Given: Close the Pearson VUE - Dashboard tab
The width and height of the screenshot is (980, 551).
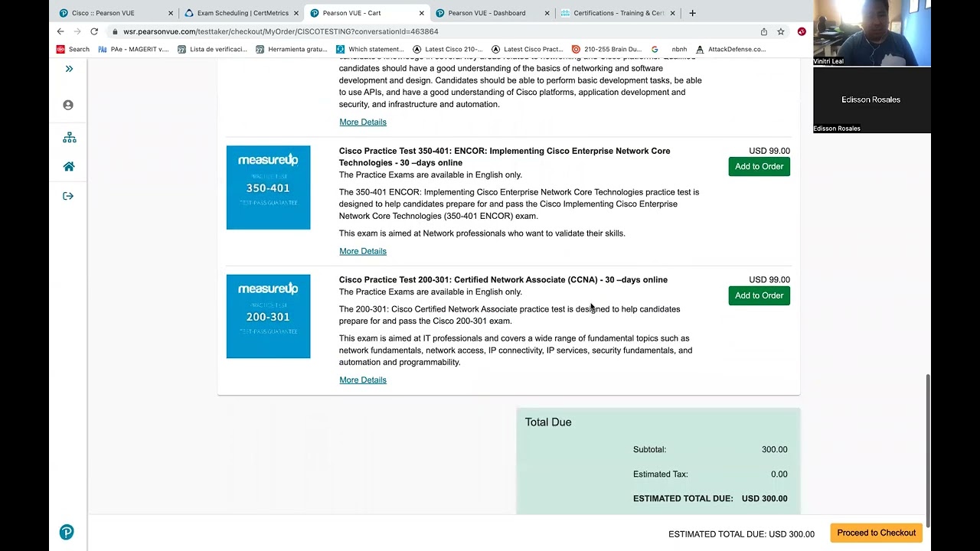Looking at the screenshot, I should point(547,13).
